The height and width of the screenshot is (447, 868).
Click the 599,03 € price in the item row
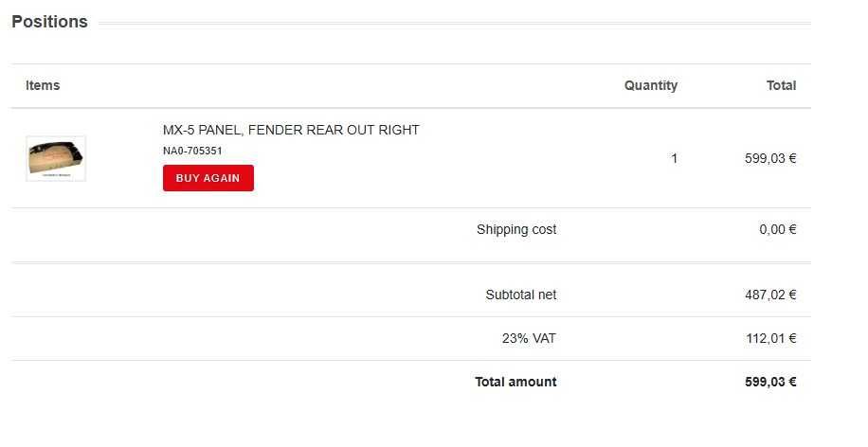pyautogui.click(x=769, y=158)
